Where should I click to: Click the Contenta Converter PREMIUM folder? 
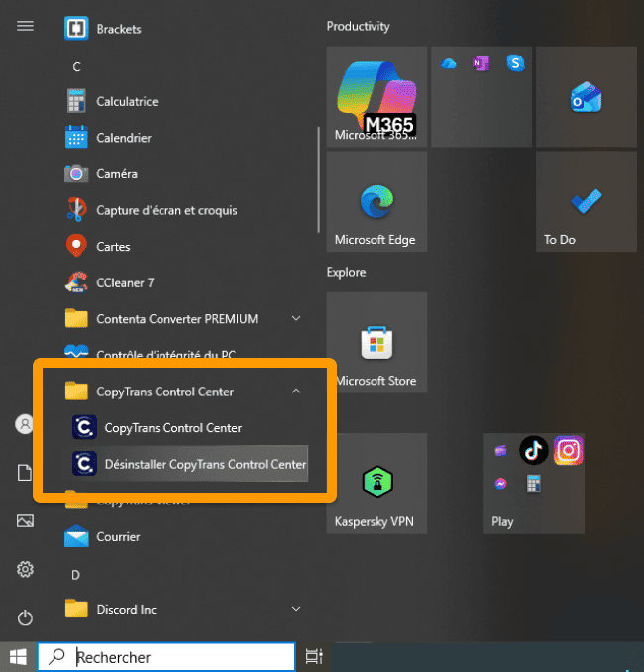185,318
